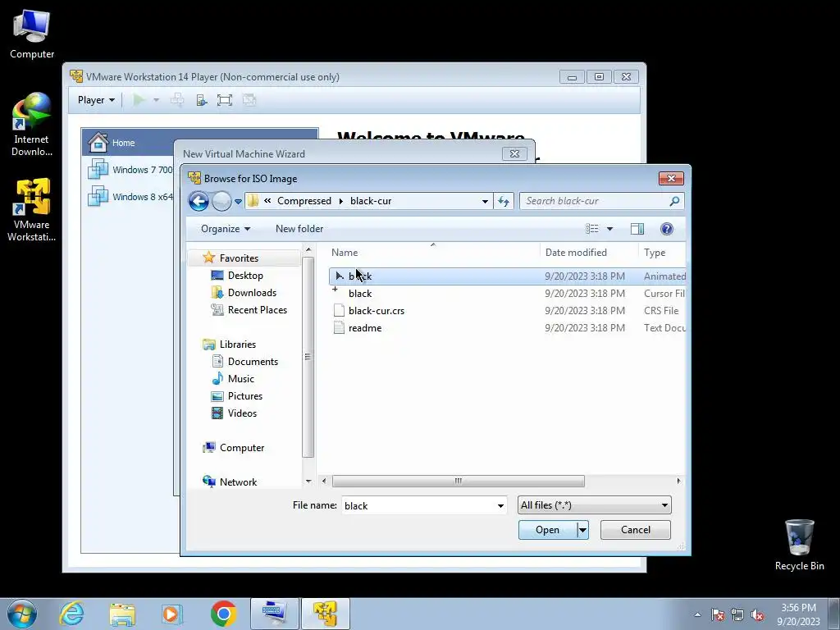Expand the address bar history dropdown

pos(485,202)
